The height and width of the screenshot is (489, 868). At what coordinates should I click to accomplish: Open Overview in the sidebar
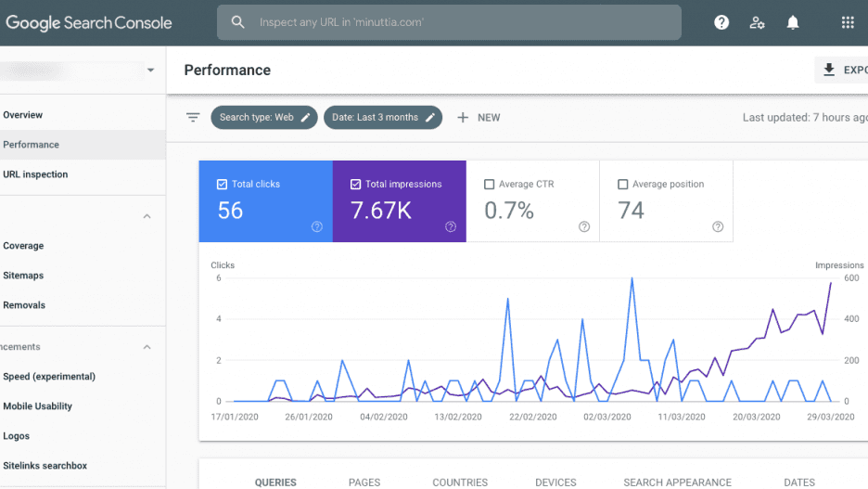coord(83,115)
